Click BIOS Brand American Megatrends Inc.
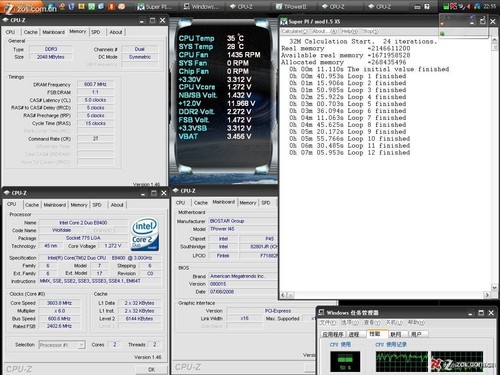 [x=243, y=276]
